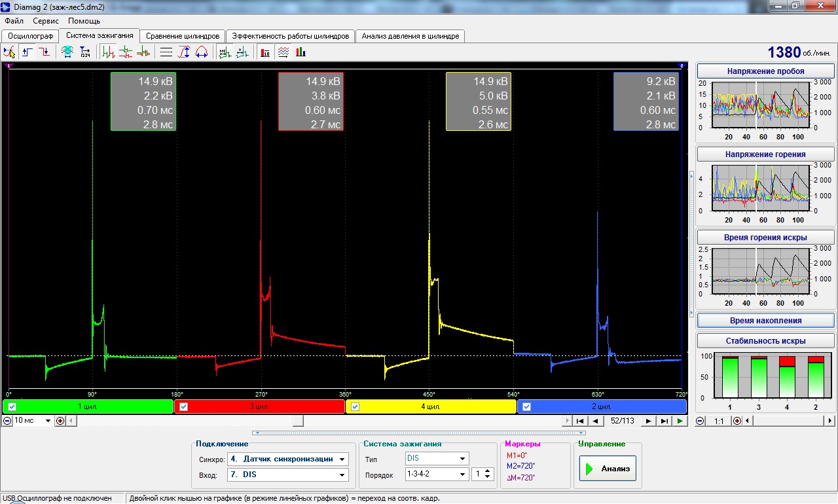
Task: Click the cylinder numbering 1234 icon
Action: tap(85, 52)
